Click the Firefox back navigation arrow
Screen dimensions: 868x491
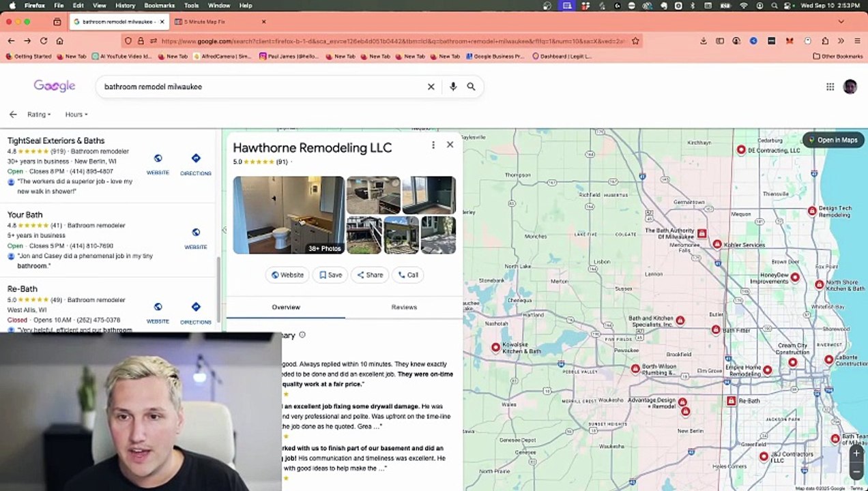pos(11,41)
